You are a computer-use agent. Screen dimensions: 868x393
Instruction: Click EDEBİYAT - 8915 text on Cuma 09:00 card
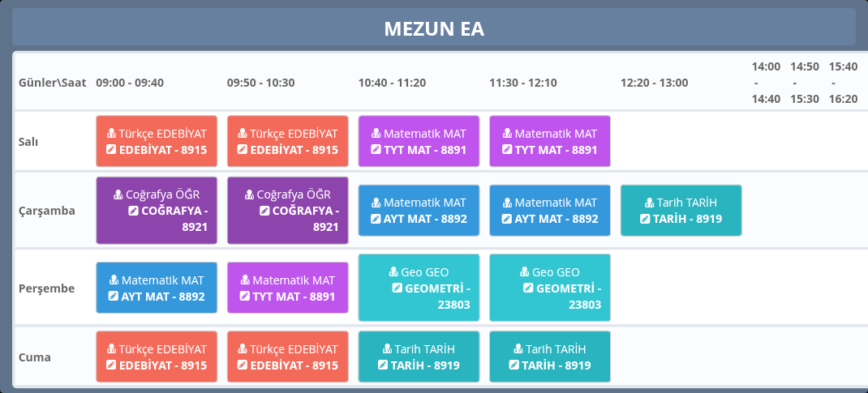pos(162,365)
